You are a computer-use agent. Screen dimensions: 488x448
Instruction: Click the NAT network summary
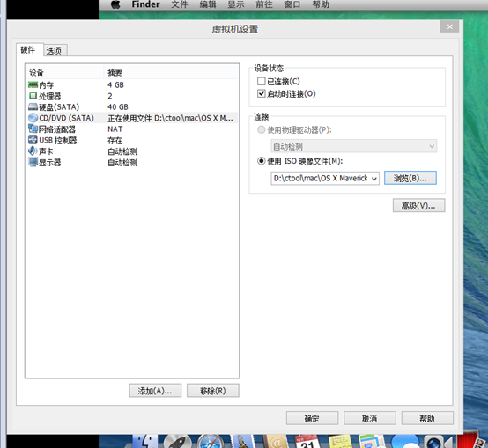coord(115,129)
